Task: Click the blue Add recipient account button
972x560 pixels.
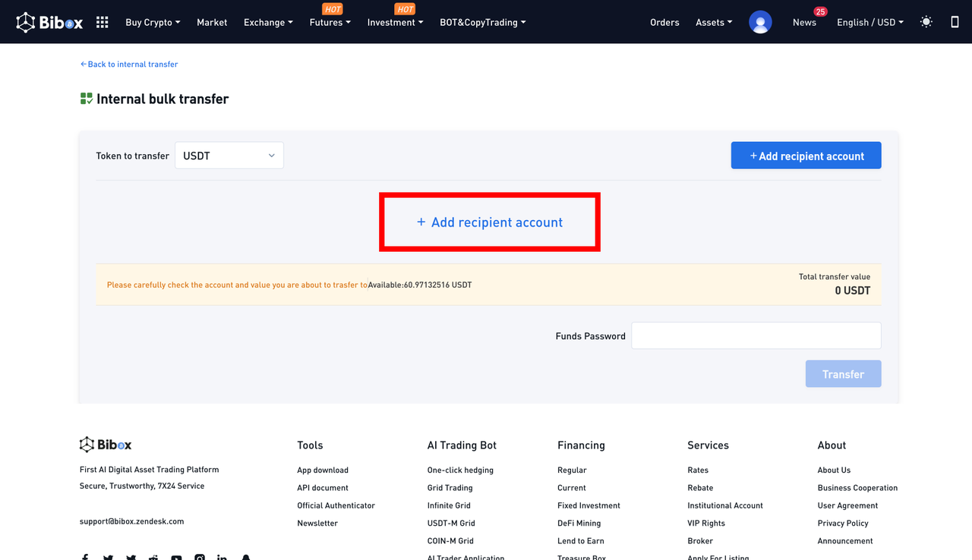Action: [806, 156]
